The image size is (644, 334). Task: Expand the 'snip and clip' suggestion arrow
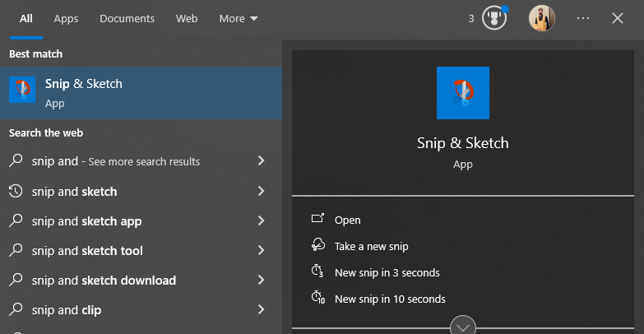coord(262,309)
